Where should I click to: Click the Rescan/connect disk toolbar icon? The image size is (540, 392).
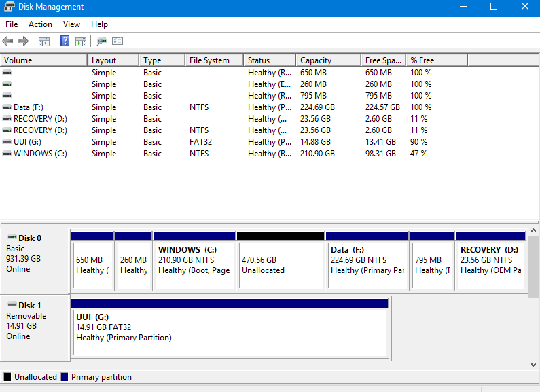(x=101, y=41)
